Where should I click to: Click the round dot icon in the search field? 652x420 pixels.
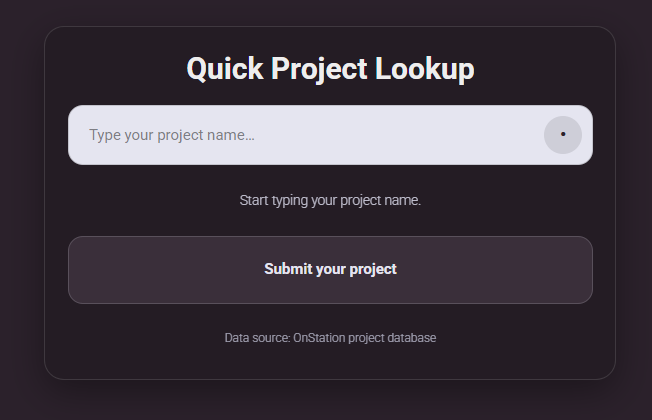tap(563, 135)
